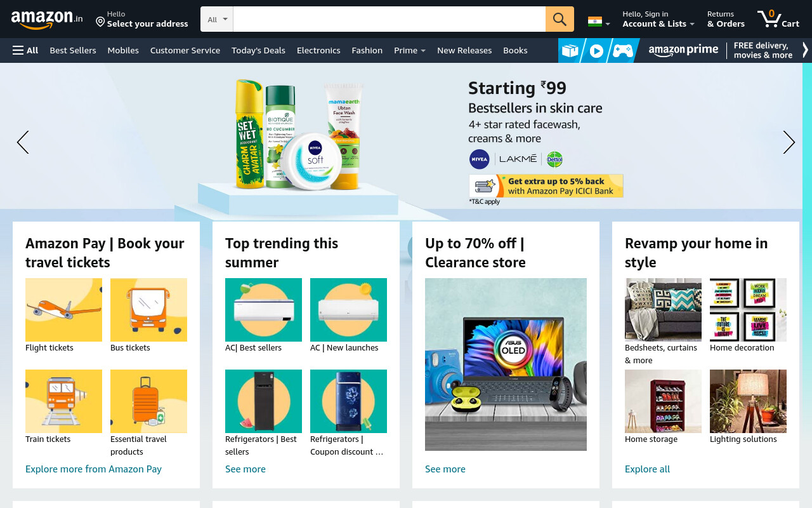The height and width of the screenshot is (508, 812).
Task: Open Best Sellers navigation item
Action: coord(73,50)
